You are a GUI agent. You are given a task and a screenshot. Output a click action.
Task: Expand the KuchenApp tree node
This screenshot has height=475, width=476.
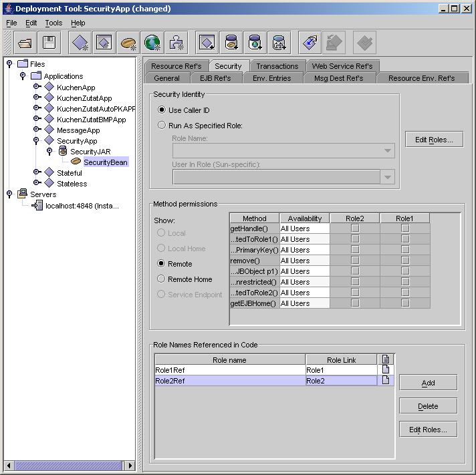coord(37,86)
